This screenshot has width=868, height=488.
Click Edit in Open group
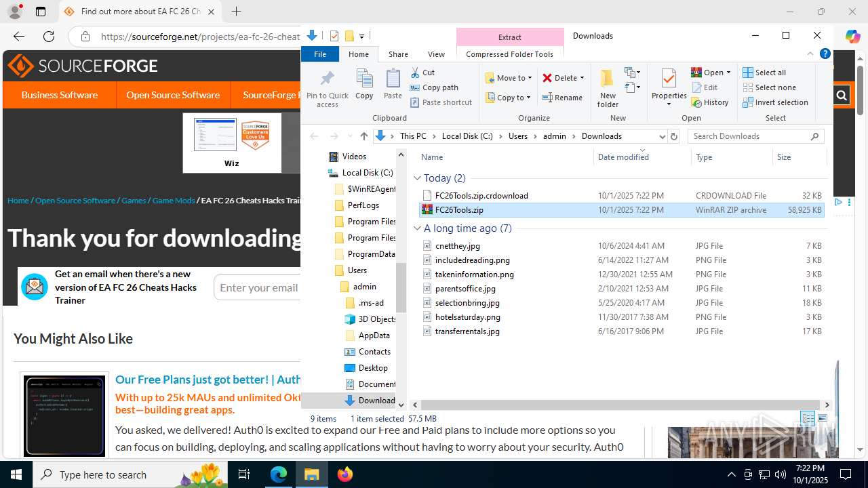705,87
